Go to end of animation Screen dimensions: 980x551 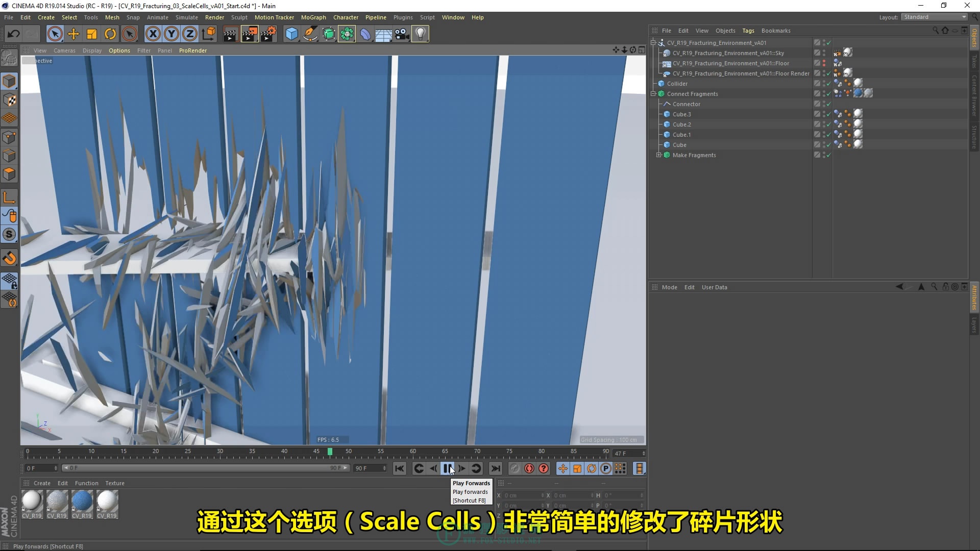click(496, 468)
